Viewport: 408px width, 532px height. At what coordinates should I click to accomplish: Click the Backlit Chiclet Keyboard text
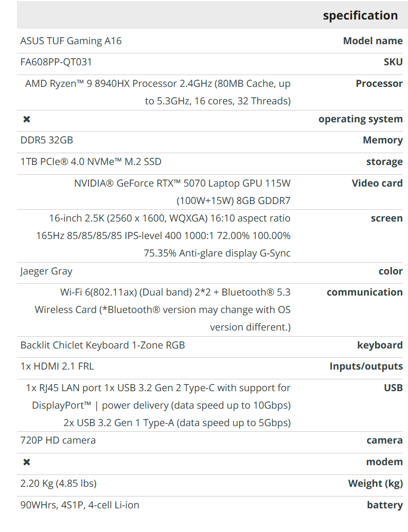click(102, 345)
